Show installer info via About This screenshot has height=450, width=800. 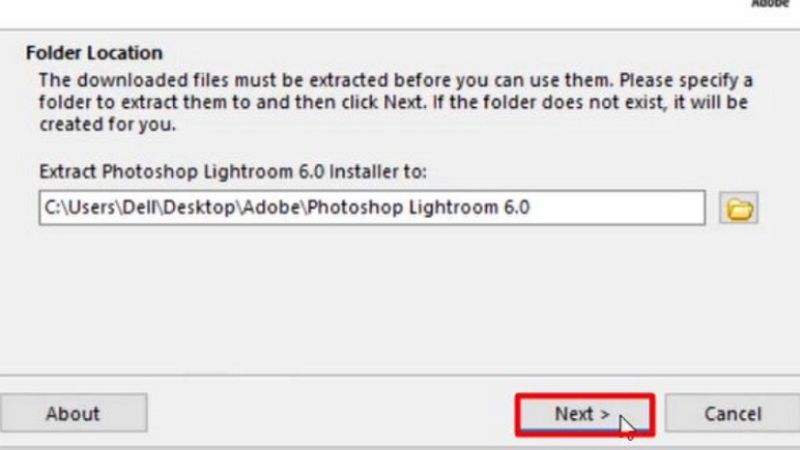click(x=73, y=413)
